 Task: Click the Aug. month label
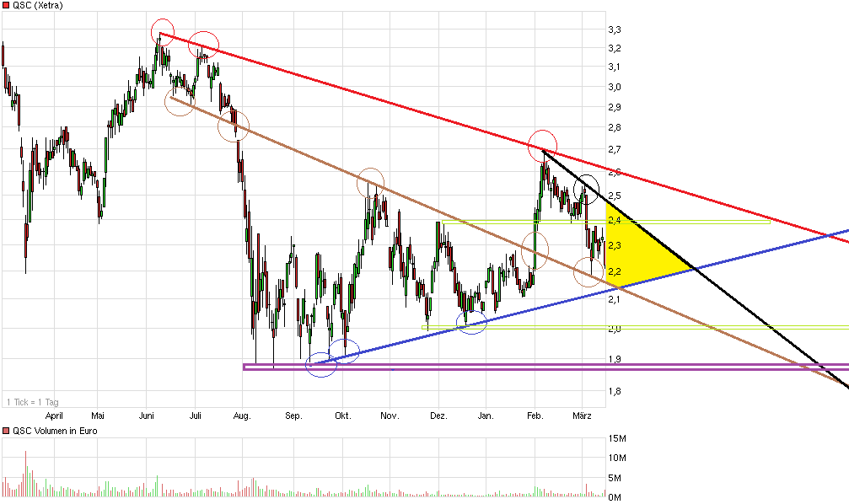242,416
